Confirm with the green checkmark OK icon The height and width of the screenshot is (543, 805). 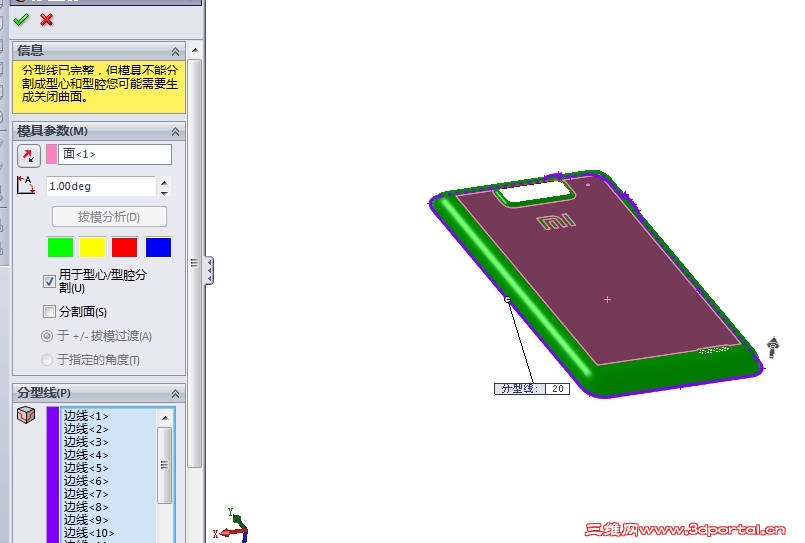tap(21, 20)
